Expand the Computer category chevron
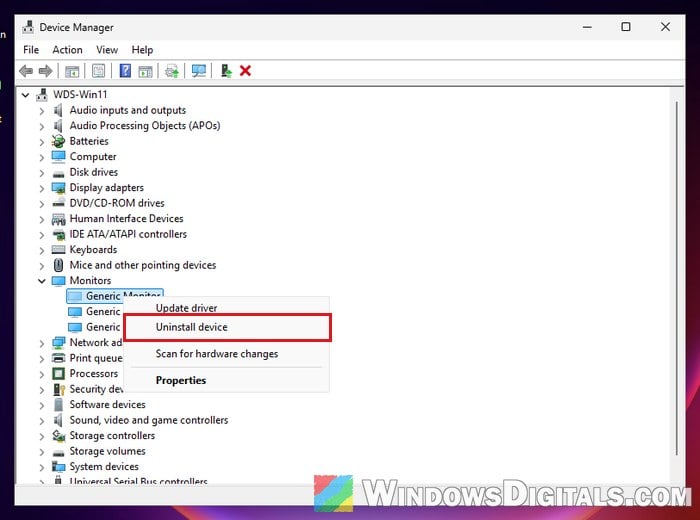 (x=42, y=157)
